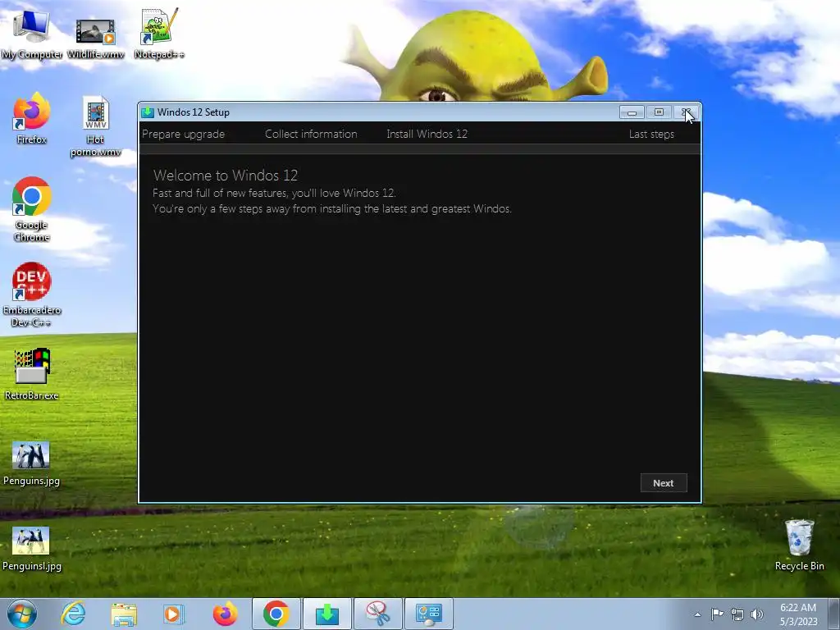Close the Windos 12 Setup window

(686, 112)
